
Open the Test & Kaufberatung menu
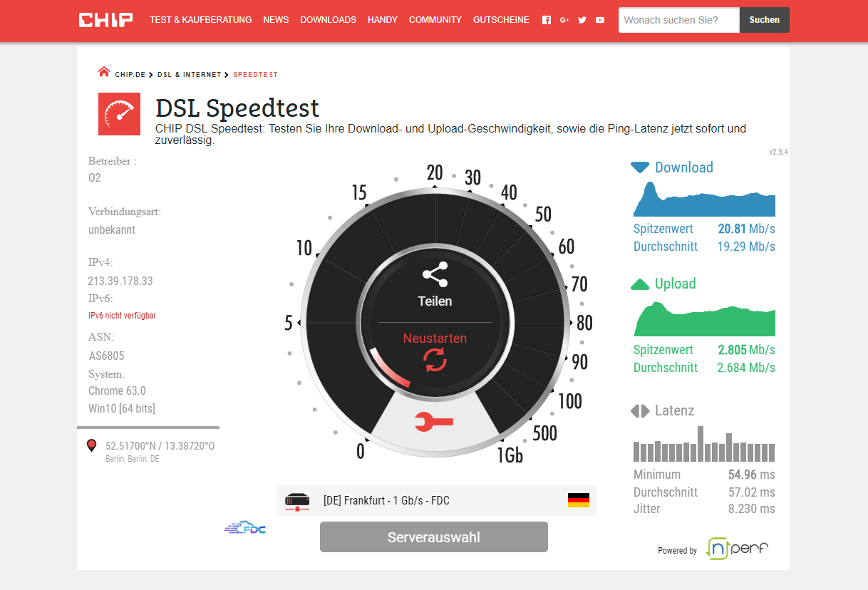(x=201, y=20)
